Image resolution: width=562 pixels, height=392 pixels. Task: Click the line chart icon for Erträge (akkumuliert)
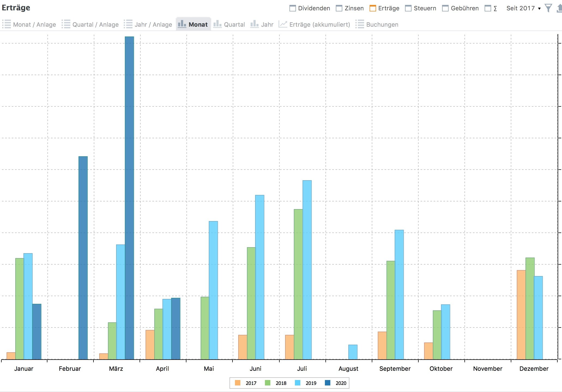[283, 24]
